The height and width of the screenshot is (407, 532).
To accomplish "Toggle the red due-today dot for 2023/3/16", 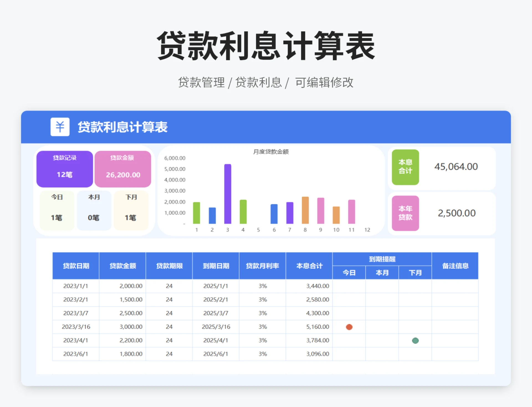I will pos(349,327).
